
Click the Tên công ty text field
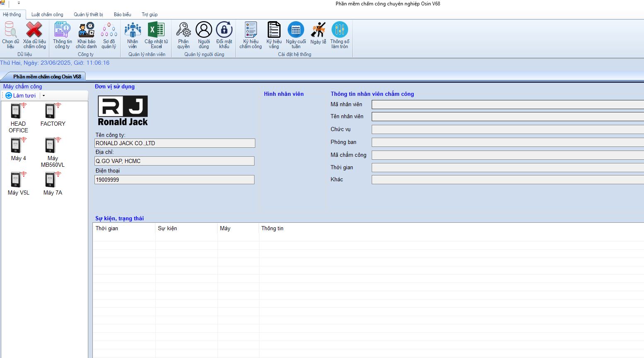174,144
